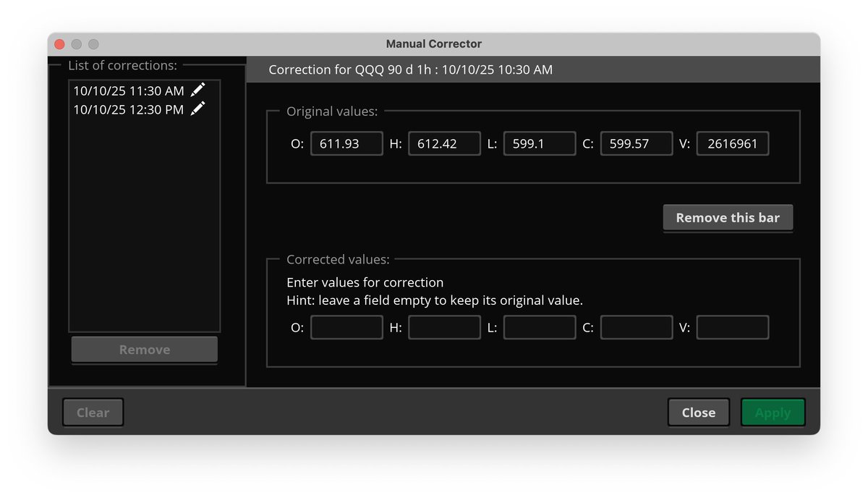Click the original Low value field 599.1
Image resolution: width=868 pixels, height=498 pixels.
540,143
